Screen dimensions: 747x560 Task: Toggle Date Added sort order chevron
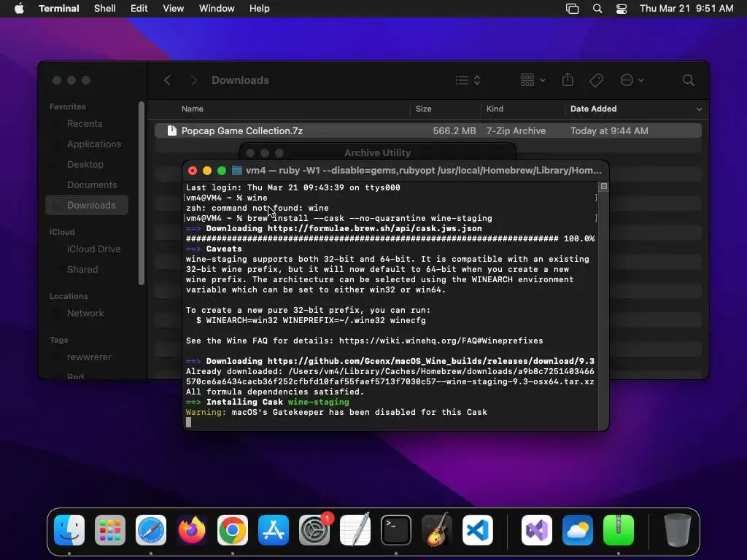pyautogui.click(x=699, y=109)
